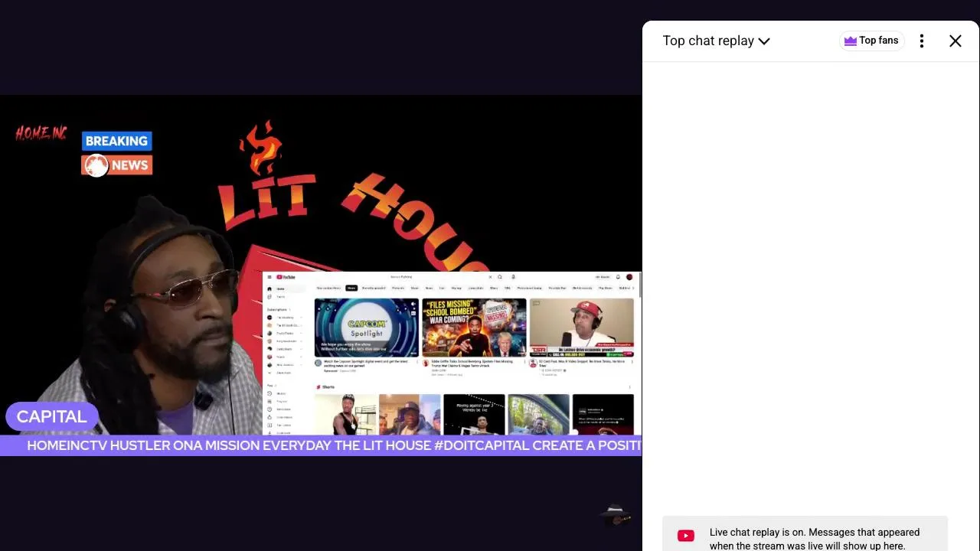
Task: Click the first Shorts thumbnail
Action: (345, 415)
